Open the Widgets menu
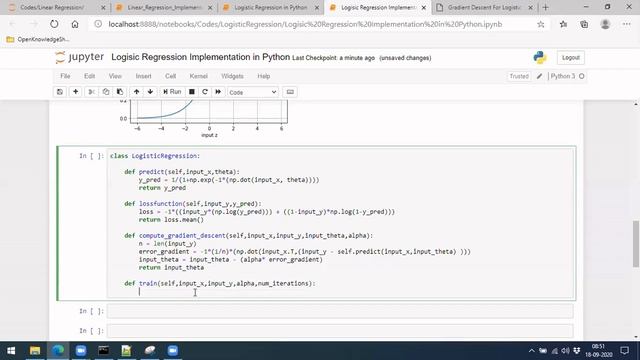This screenshot has height=360, width=640. pyautogui.click(x=232, y=76)
